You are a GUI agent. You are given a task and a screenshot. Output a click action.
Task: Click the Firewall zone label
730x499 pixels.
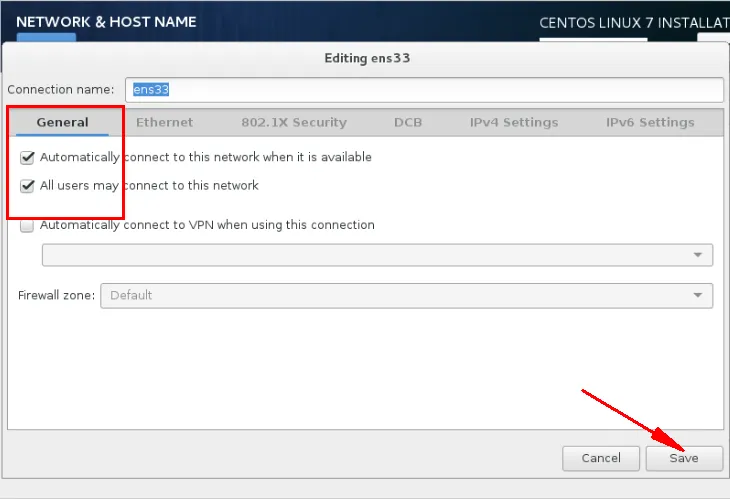(x=56, y=295)
